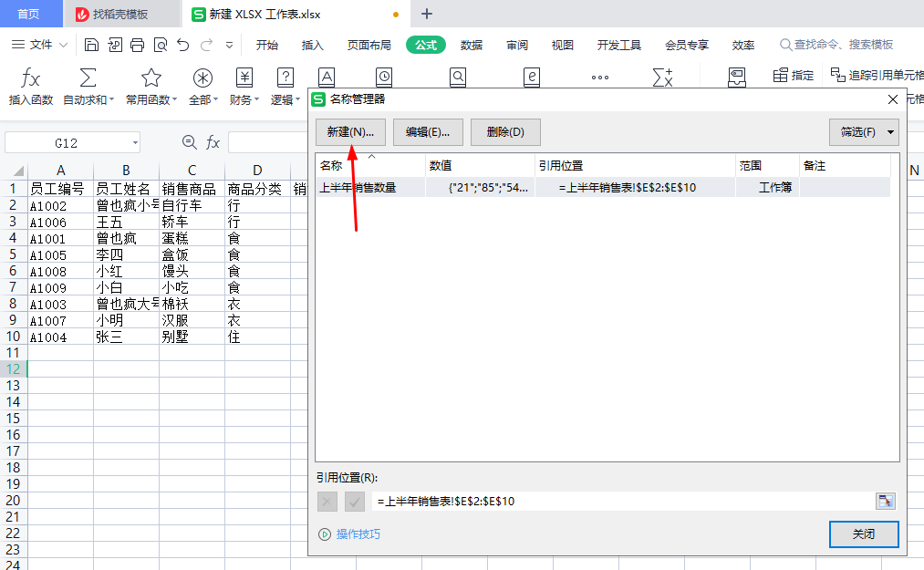The image size is (924, 570).
Task: Go to the 首页 home tab
Action: pos(29,14)
